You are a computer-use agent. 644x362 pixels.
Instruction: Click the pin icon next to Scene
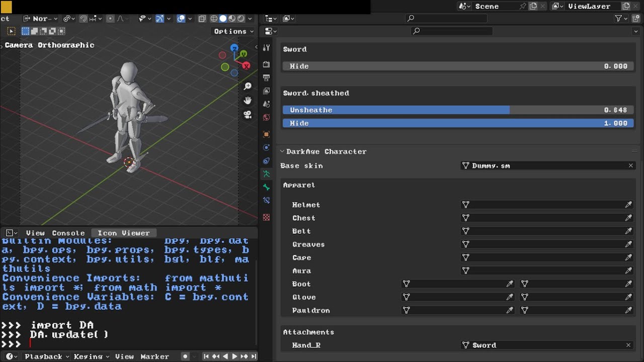tap(523, 6)
